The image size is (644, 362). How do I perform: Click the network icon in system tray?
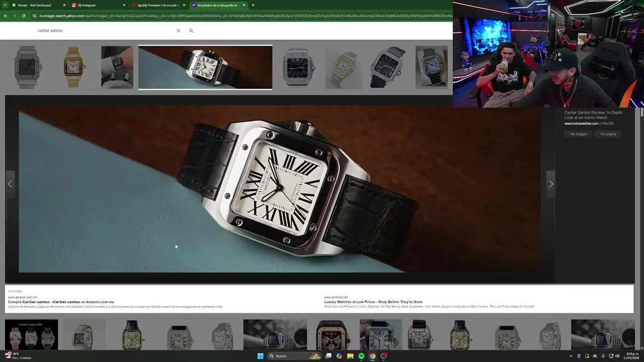coord(611,356)
